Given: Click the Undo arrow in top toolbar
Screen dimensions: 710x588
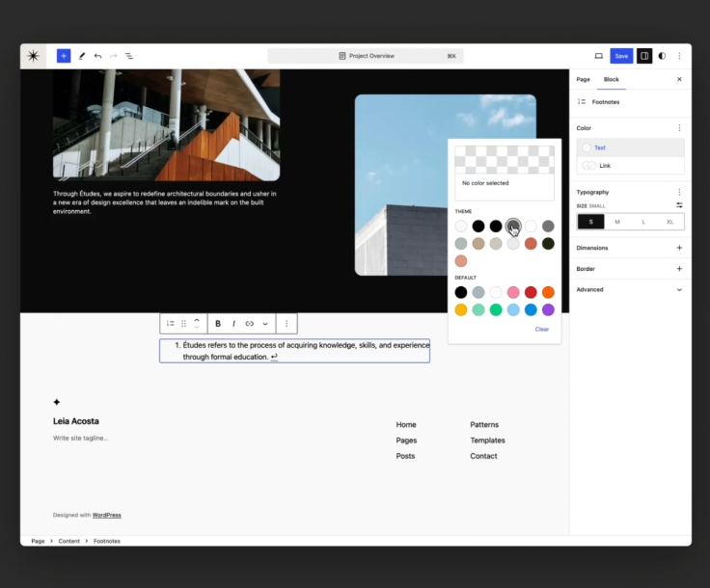Looking at the screenshot, I should 97,56.
